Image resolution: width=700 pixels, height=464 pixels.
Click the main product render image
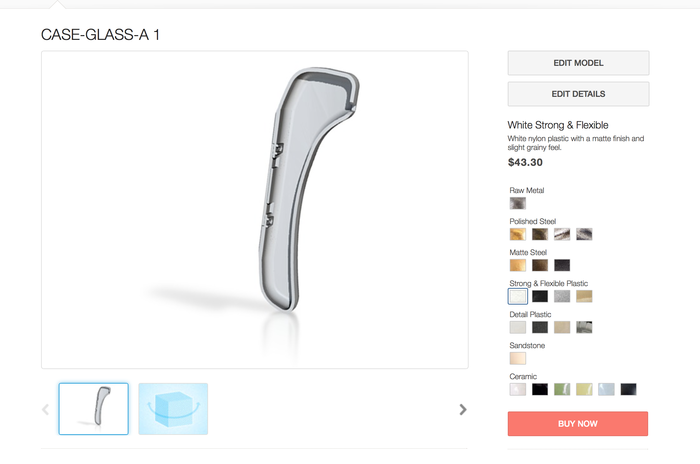coord(254,209)
